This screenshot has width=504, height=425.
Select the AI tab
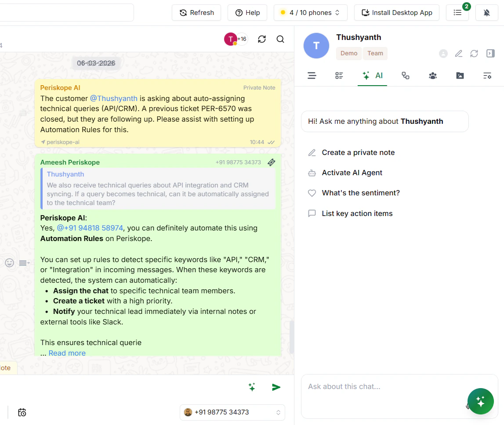coord(372,76)
